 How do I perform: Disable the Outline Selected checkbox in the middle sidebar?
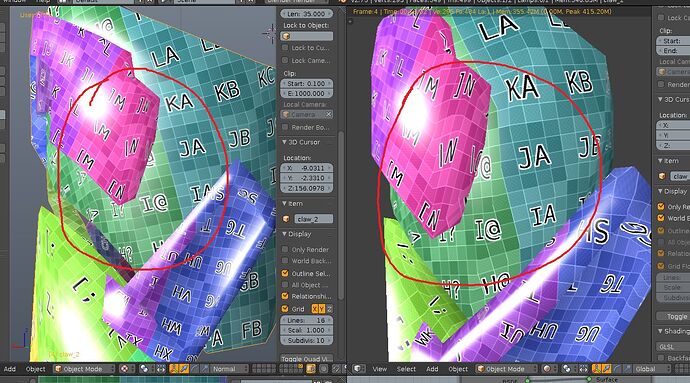285,273
